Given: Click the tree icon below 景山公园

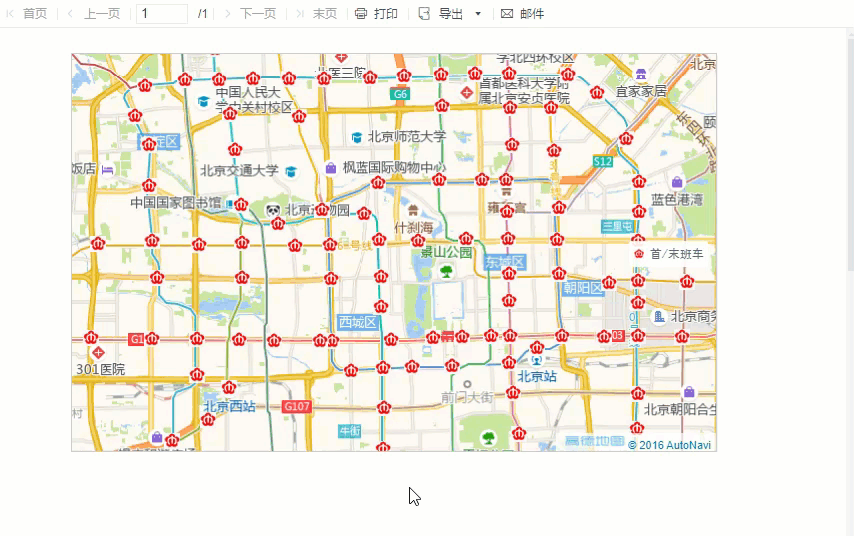Looking at the screenshot, I should [447, 271].
